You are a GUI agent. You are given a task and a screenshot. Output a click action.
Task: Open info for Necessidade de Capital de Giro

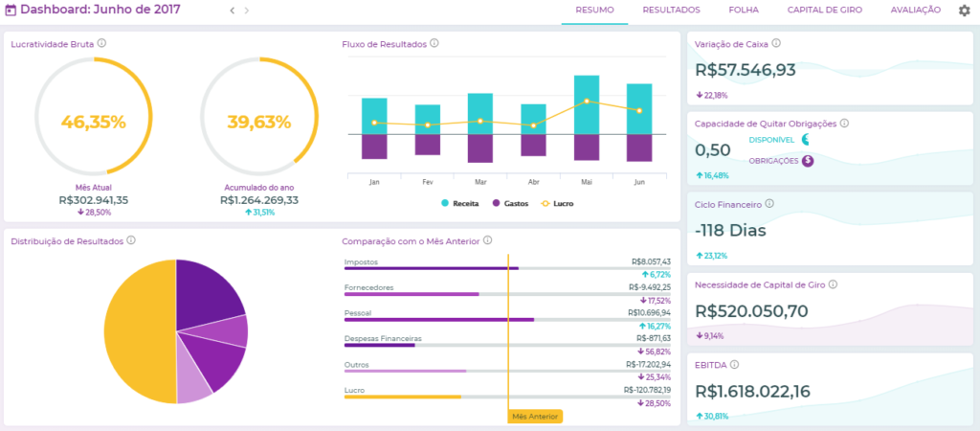click(x=833, y=284)
